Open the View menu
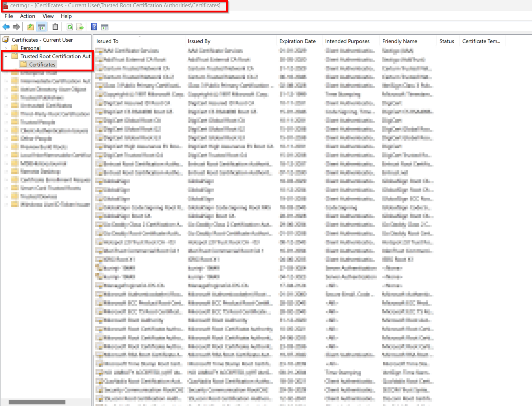The height and width of the screenshot is (406, 532). [48, 16]
